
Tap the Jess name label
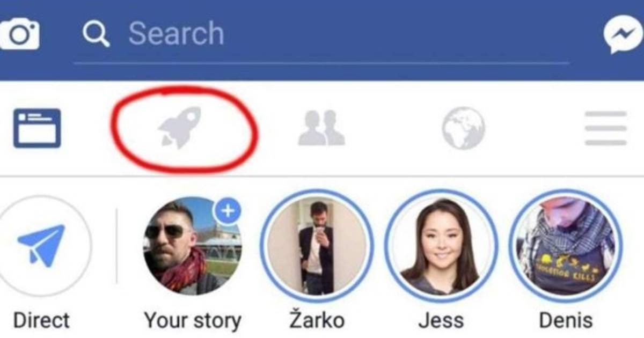tap(441, 321)
